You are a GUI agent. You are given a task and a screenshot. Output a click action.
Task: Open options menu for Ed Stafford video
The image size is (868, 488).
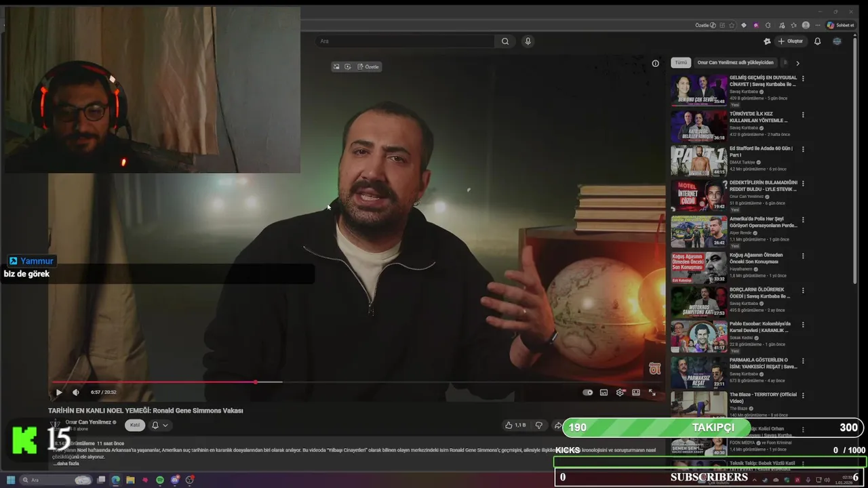coord(803,149)
